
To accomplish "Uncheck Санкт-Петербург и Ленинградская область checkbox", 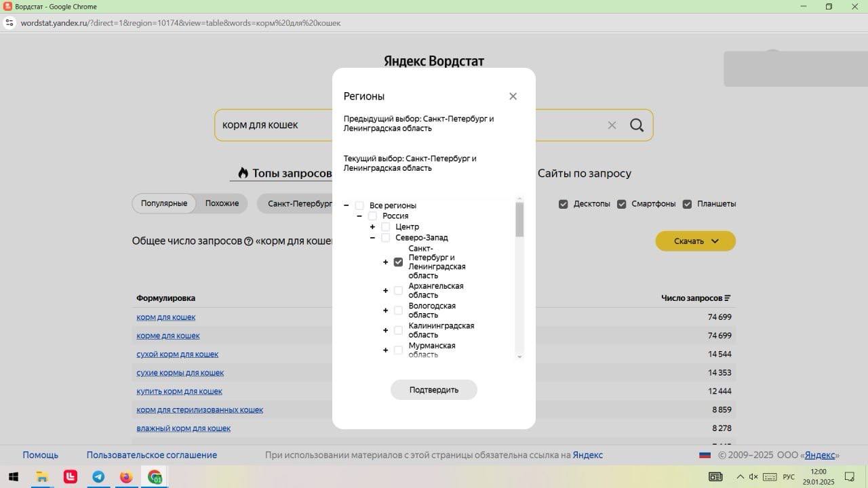I will coord(398,262).
